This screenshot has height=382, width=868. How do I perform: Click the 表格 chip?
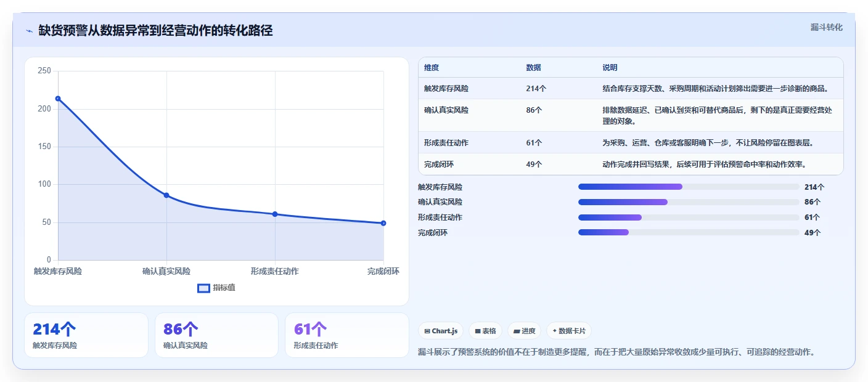[486, 331]
